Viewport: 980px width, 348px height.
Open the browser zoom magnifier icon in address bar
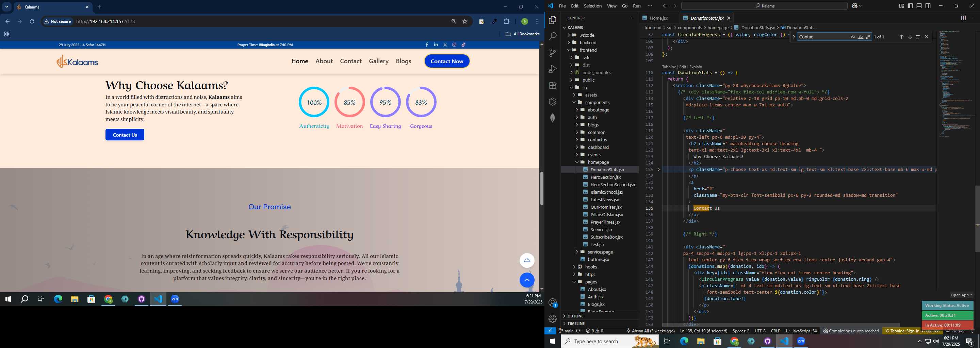click(454, 22)
